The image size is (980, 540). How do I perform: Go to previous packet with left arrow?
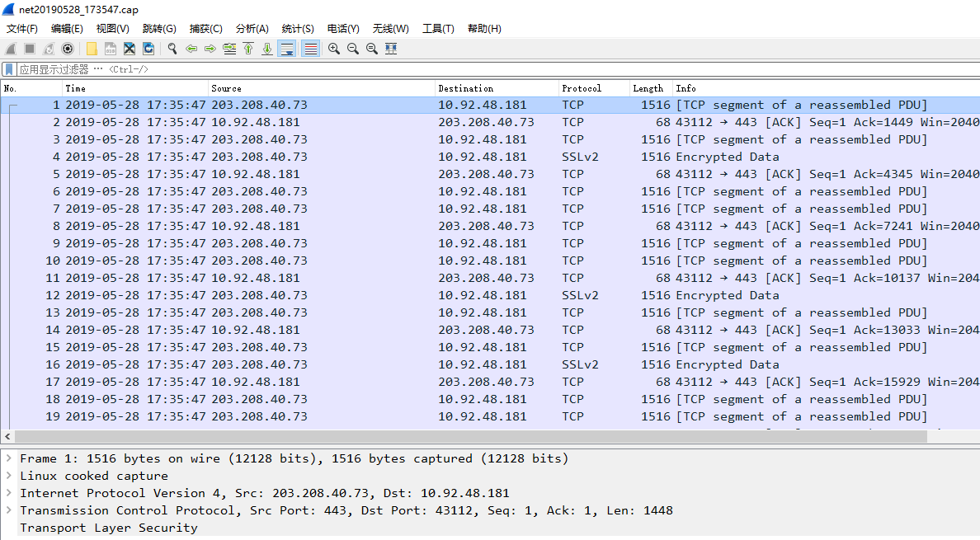[x=191, y=49]
